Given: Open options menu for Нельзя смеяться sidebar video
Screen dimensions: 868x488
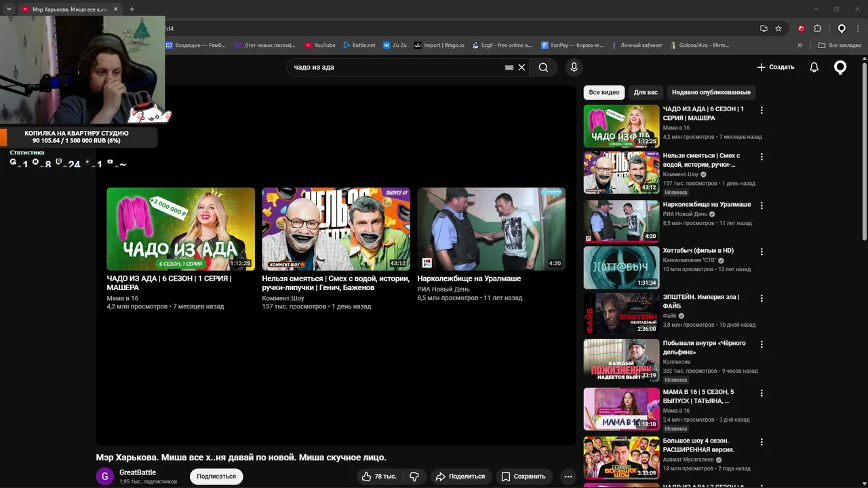Looking at the screenshot, I should coord(762,157).
